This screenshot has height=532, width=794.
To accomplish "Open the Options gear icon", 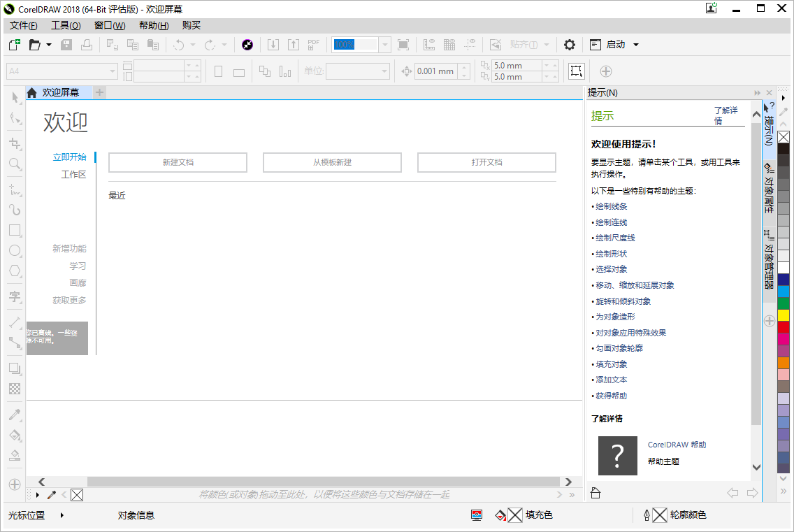I will [x=569, y=45].
